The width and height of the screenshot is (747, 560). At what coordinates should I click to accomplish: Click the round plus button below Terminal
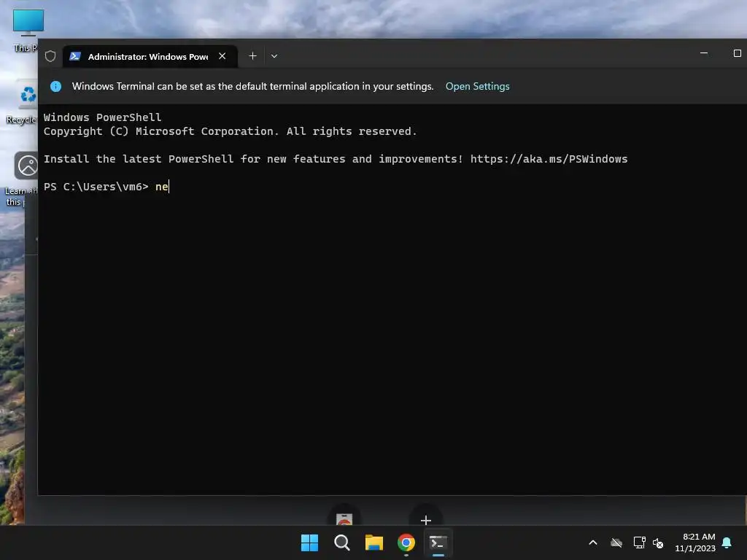click(x=426, y=519)
